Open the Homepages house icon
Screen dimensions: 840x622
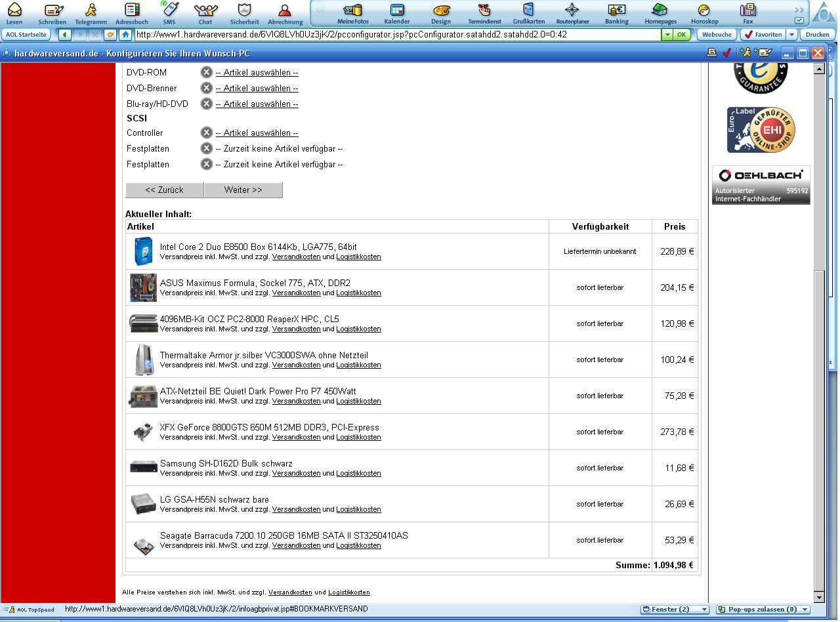pos(660,12)
